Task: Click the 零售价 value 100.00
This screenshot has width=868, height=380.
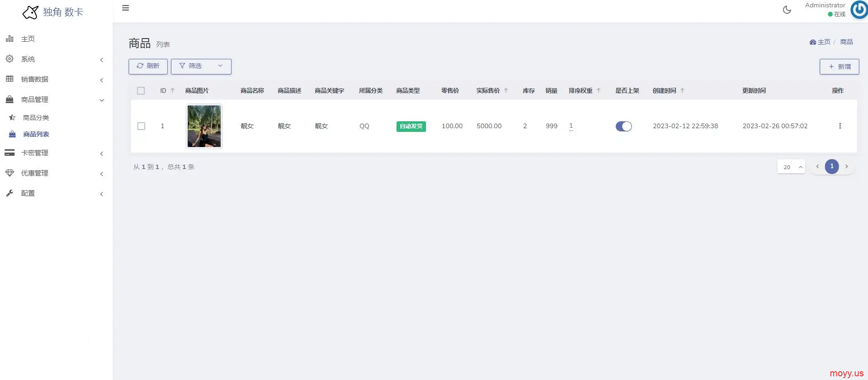Action: (x=452, y=126)
